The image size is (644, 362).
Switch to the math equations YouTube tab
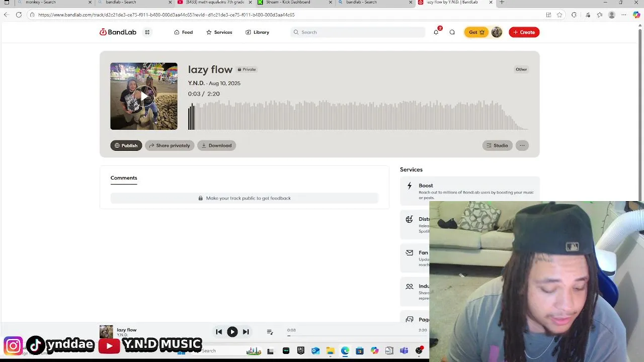[215, 3]
